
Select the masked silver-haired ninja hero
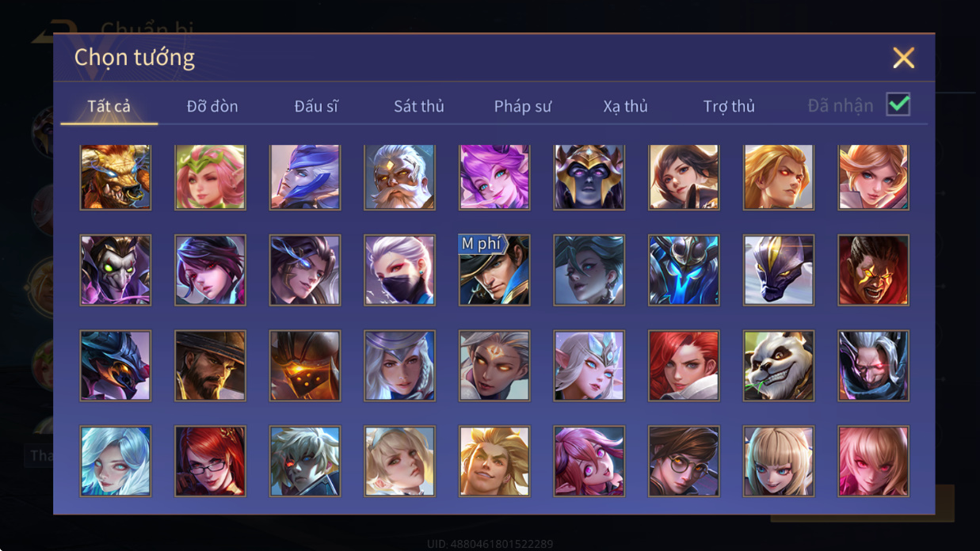pos(399,270)
